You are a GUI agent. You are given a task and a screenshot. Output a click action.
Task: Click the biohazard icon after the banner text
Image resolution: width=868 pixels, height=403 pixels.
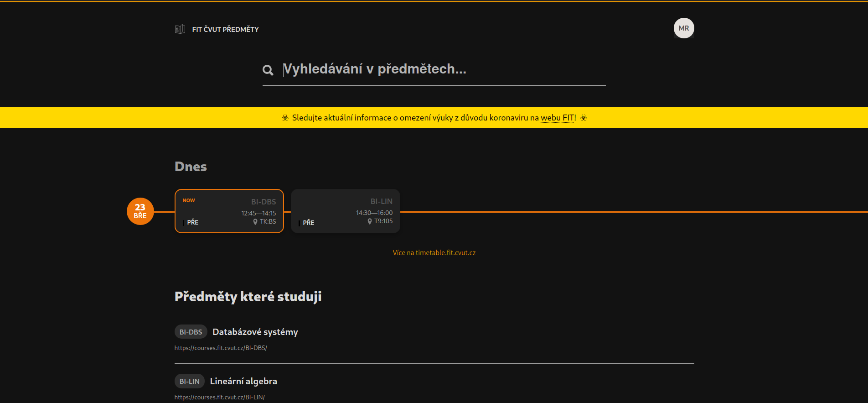click(584, 118)
